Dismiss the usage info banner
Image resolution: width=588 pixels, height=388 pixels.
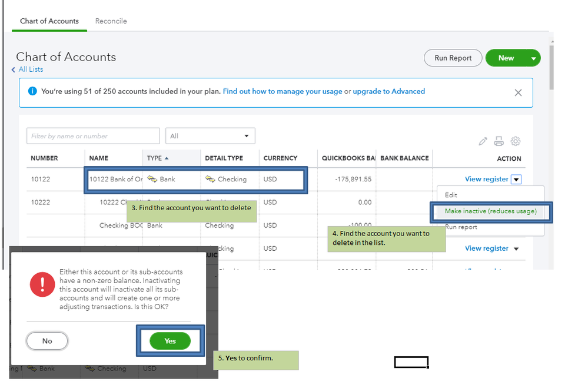tap(518, 92)
